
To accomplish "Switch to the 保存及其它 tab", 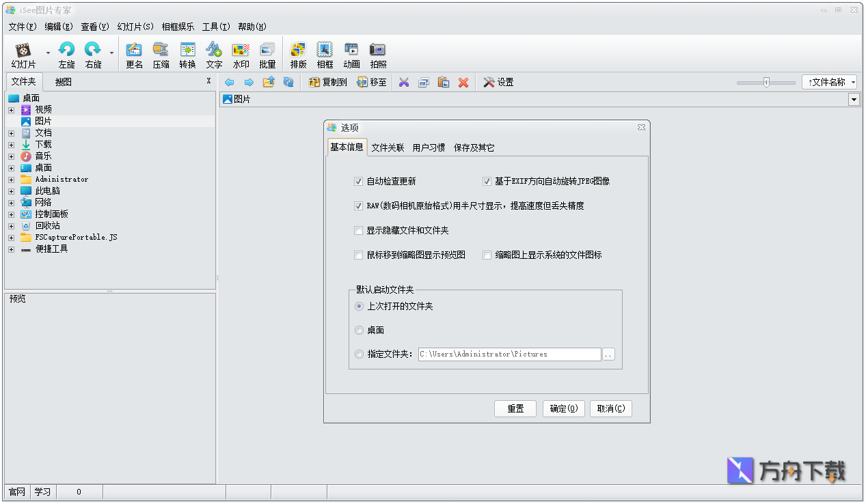I will coord(474,148).
